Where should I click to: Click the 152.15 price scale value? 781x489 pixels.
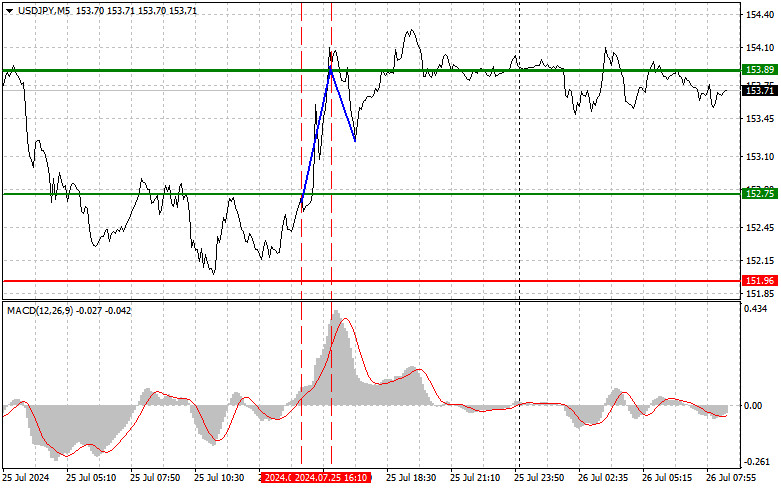pos(760,260)
